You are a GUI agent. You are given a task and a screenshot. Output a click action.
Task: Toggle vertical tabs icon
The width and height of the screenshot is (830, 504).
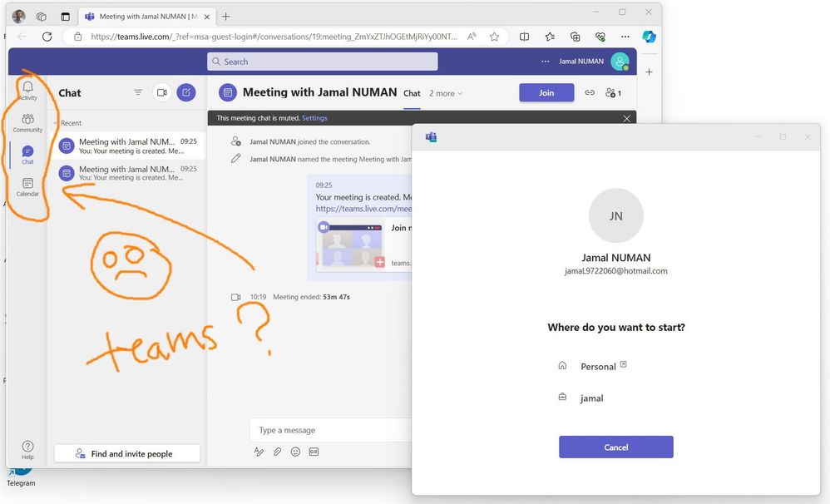[65, 17]
